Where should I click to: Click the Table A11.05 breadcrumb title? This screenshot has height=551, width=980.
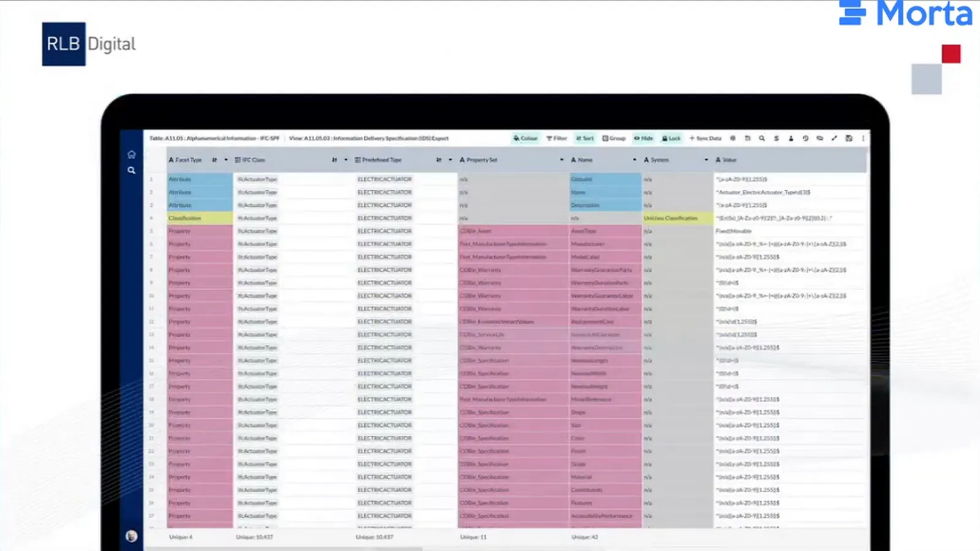(214, 138)
